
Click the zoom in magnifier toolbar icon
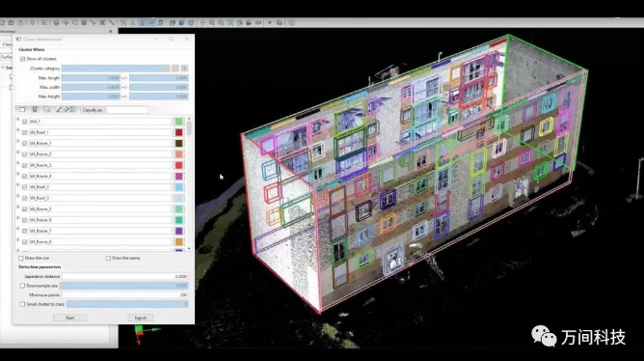[x=212, y=22]
